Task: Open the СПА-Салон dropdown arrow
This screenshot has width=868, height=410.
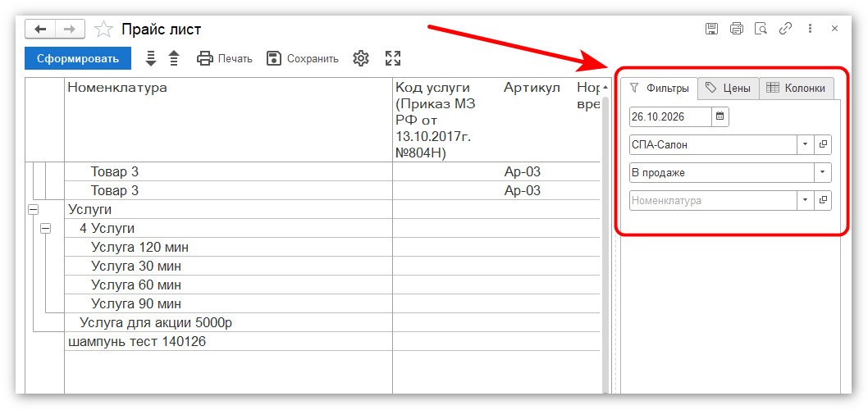Action: click(805, 145)
